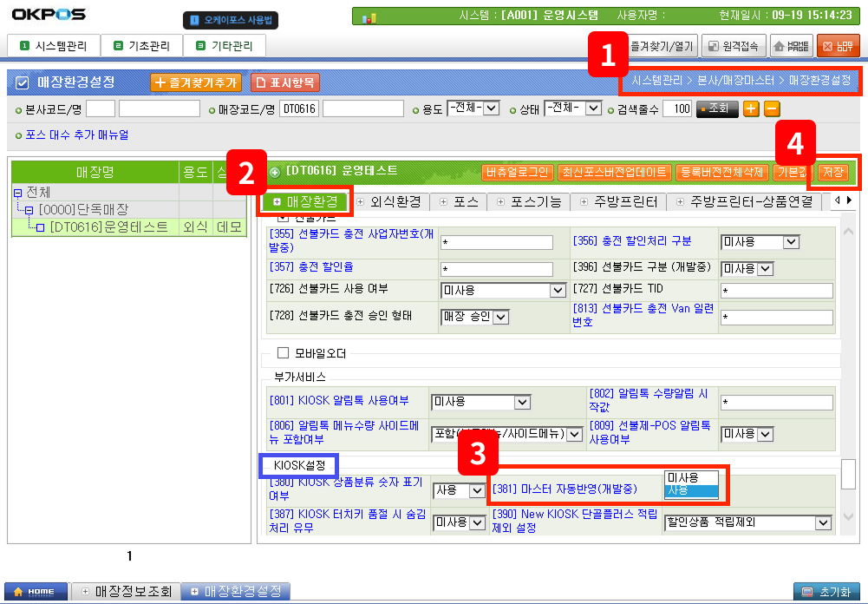
Task: Toggle checkbox next to 매장환경설정 title
Action: [x=23, y=82]
